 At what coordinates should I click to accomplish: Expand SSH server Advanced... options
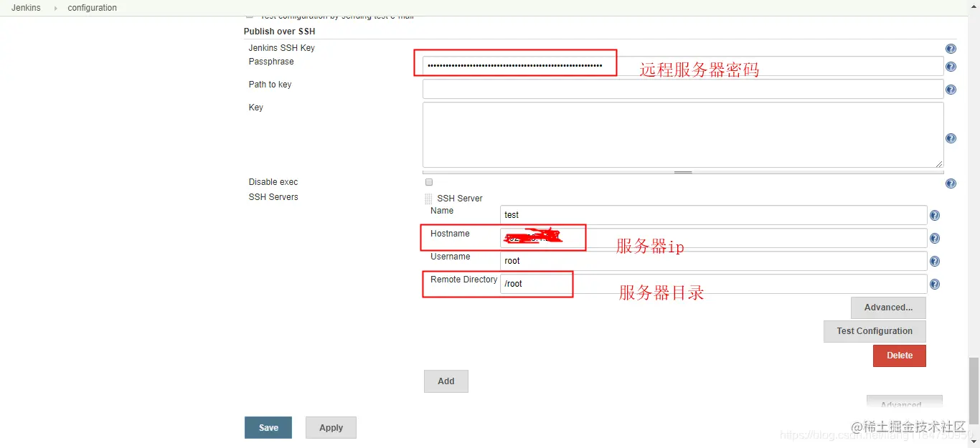pyautogui.click(x=888, y=308)
